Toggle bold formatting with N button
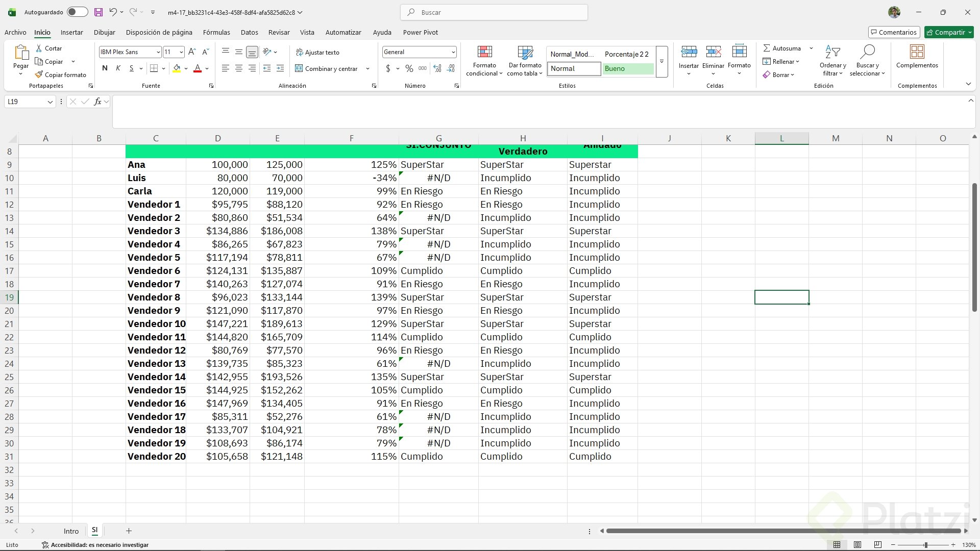Viewport: 980px width, 551px height. tap(105, 68)
